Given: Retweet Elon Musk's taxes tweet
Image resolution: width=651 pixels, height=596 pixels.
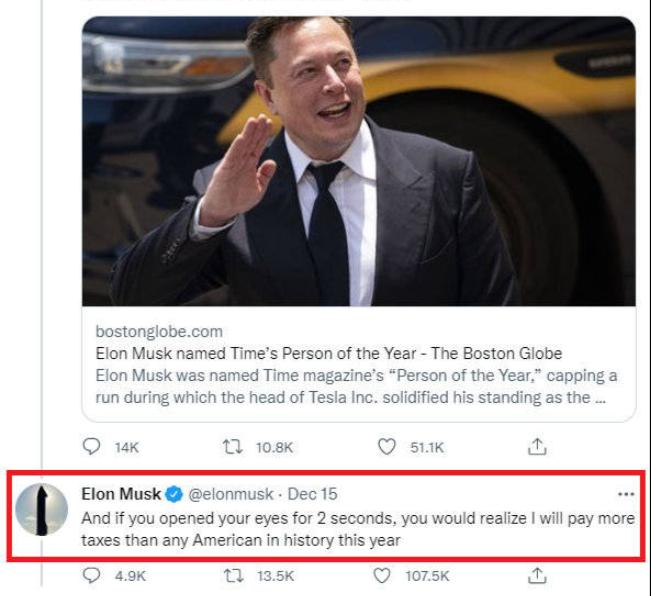Looking at the screenshot, I should 233,576.
